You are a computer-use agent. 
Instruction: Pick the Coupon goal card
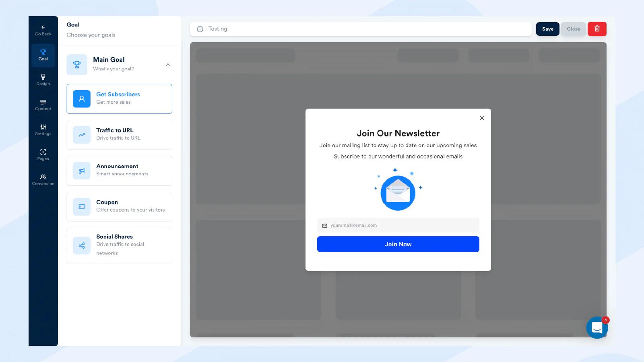[119, 207]
